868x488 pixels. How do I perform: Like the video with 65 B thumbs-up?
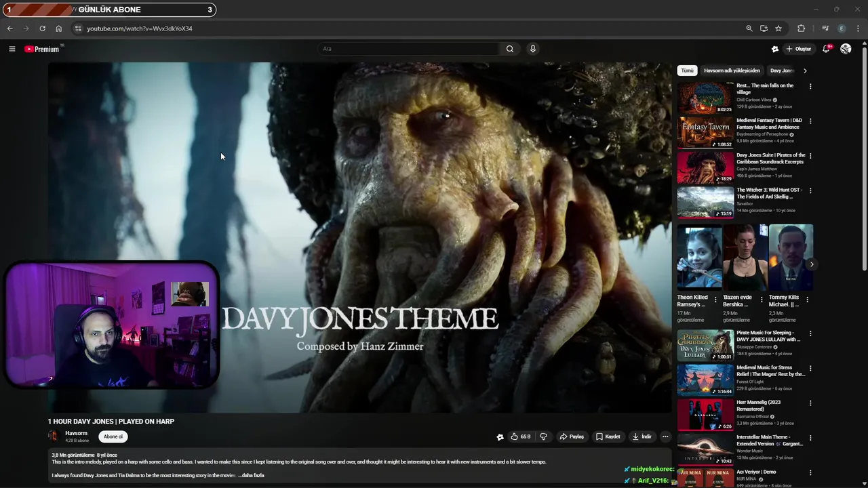(x=520, y=436)
